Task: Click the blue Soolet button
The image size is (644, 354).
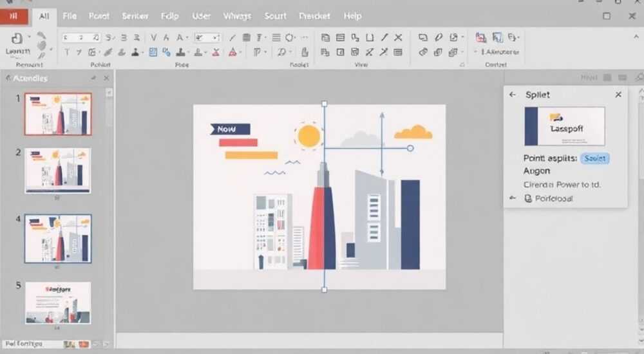Action: 594,158
